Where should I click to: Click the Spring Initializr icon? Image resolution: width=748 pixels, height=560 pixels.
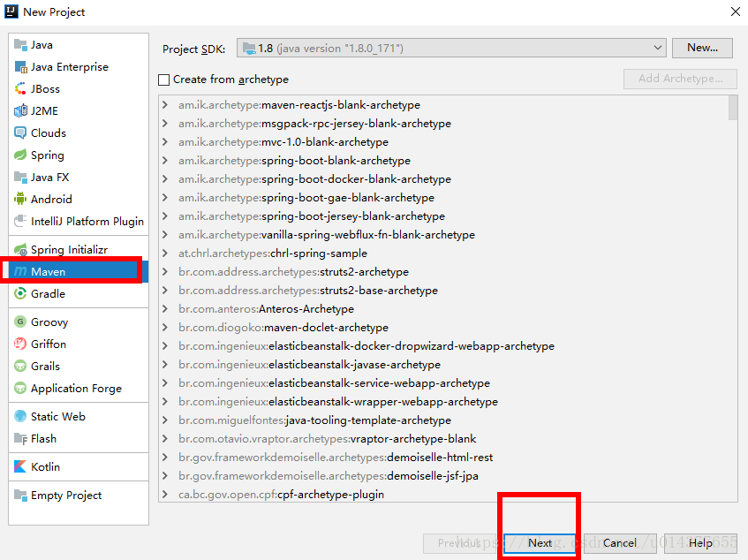[20, 249]
